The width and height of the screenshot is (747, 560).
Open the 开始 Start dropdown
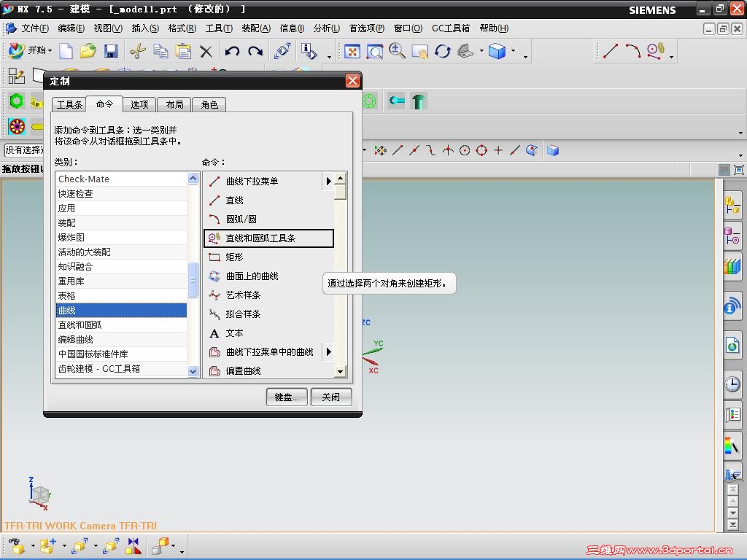coord(31,50)
